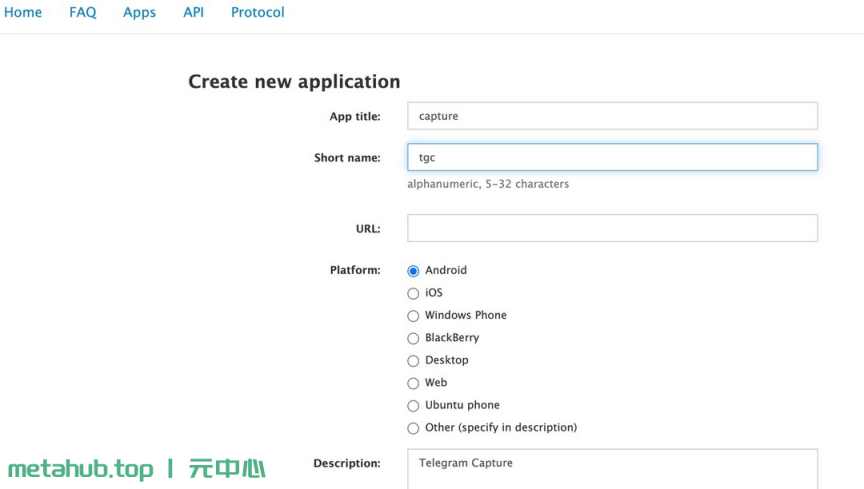Open the Home navigation link
864x489 pixels.
pyautogui.click(x=23, y=12)
